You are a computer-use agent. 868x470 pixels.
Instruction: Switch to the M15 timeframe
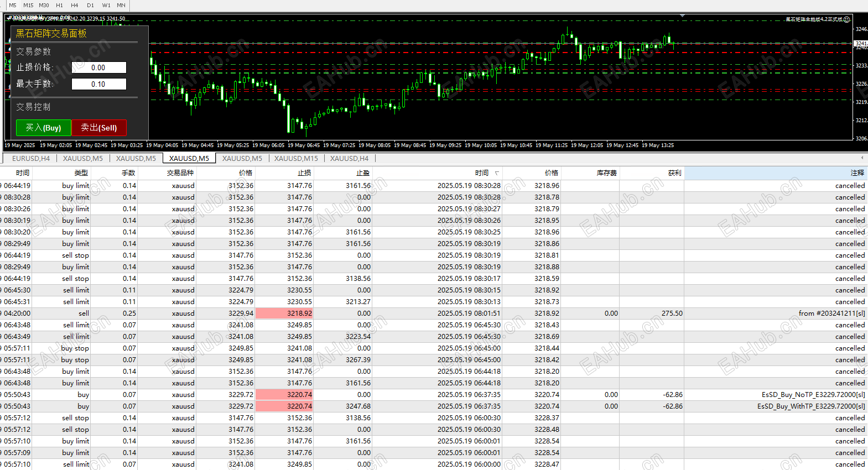28,5
